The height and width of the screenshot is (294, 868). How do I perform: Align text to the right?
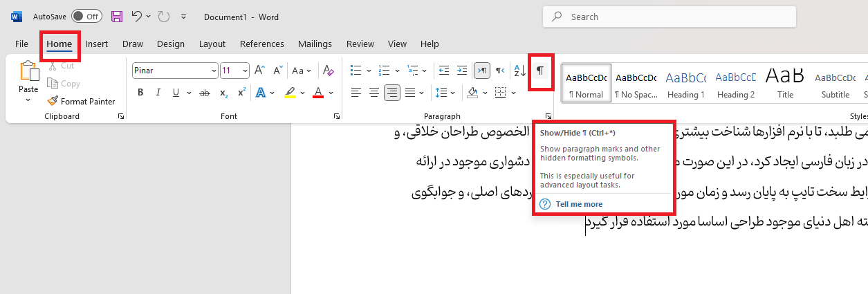[392, 93]
